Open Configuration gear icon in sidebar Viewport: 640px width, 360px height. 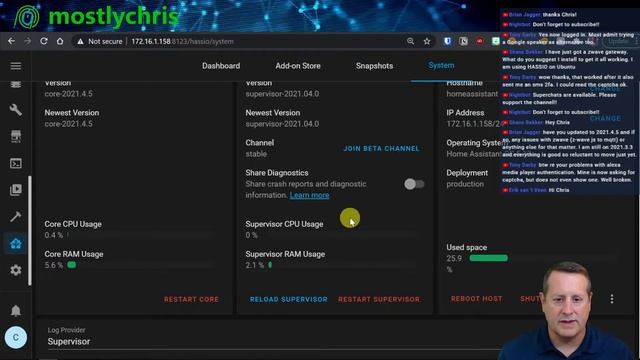[x=16, y=270]
